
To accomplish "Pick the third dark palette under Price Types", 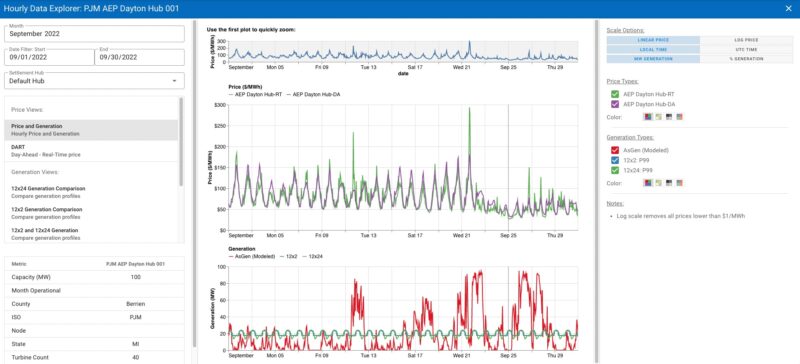I will pos(668,117).
